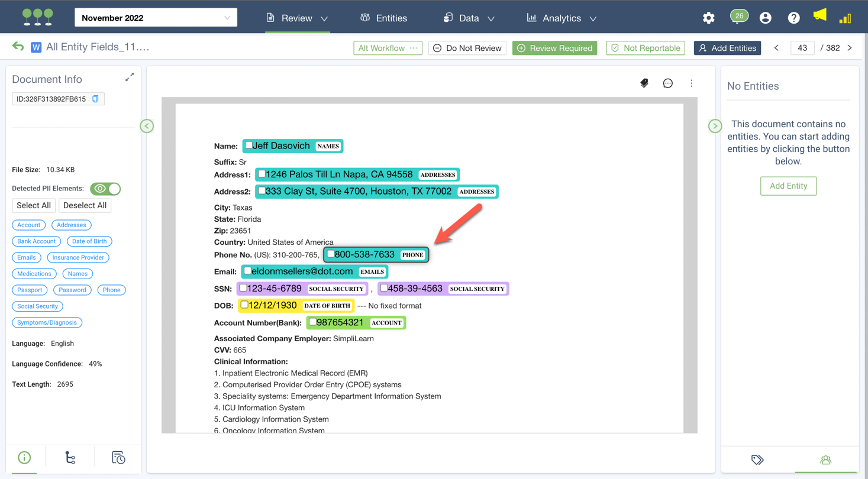Mark document as Not Reportable

[646, 48]
